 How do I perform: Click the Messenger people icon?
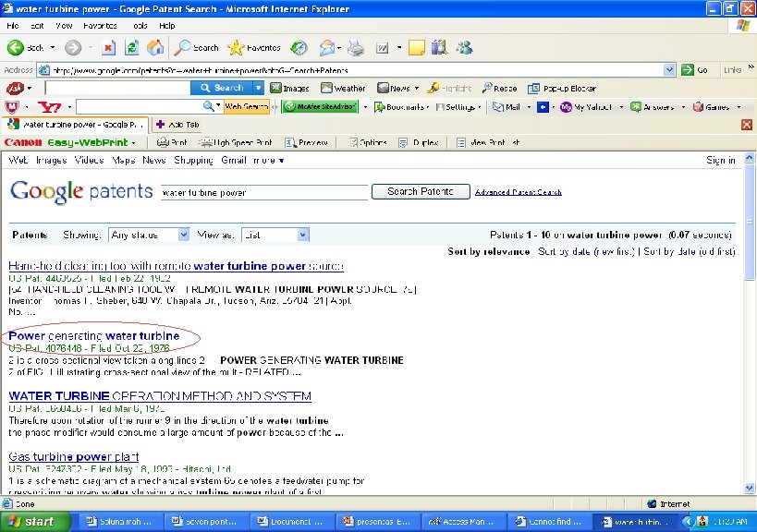pos(464,47)
